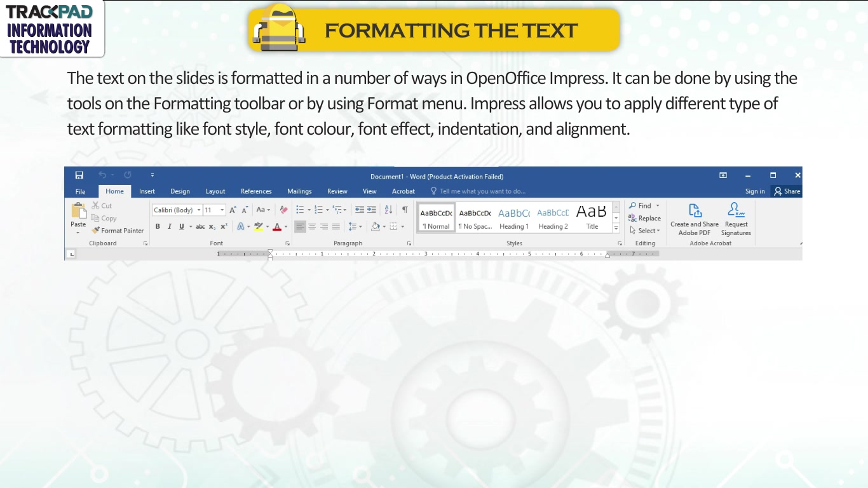Select Align Left paragraph alignment
The image size is (868, 488).
pos(301,227)
